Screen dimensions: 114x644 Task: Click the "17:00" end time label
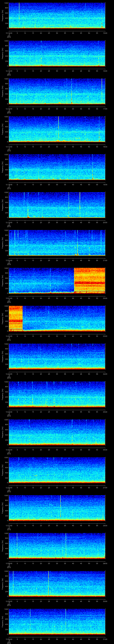(105, 109)
